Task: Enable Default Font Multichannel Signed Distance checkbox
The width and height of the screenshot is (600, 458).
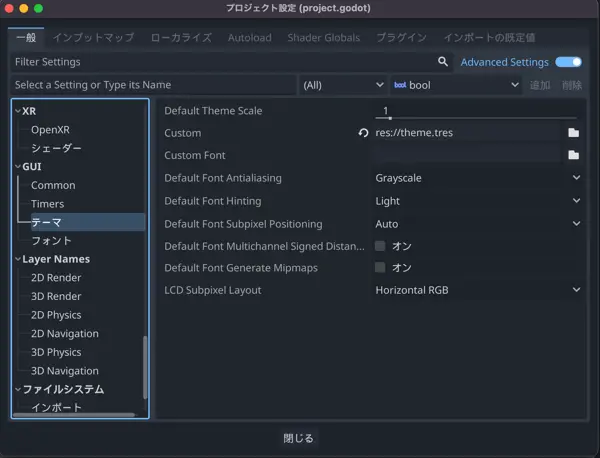Action: tap(380, 246)
